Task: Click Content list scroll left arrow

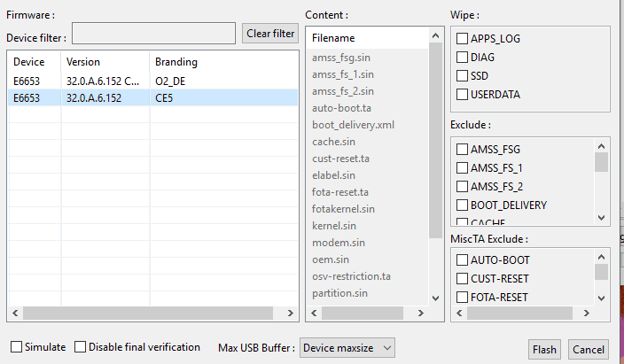Action: tap(314, 314)
